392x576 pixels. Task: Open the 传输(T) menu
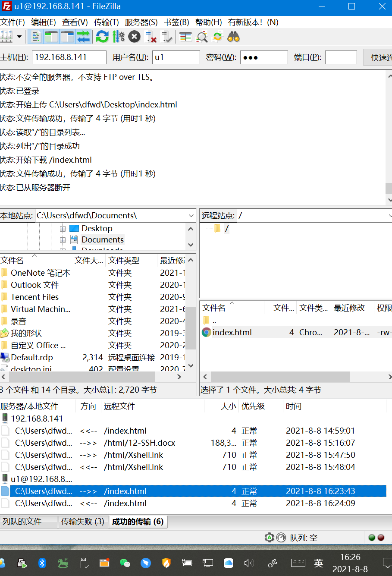tap(106, 22)
